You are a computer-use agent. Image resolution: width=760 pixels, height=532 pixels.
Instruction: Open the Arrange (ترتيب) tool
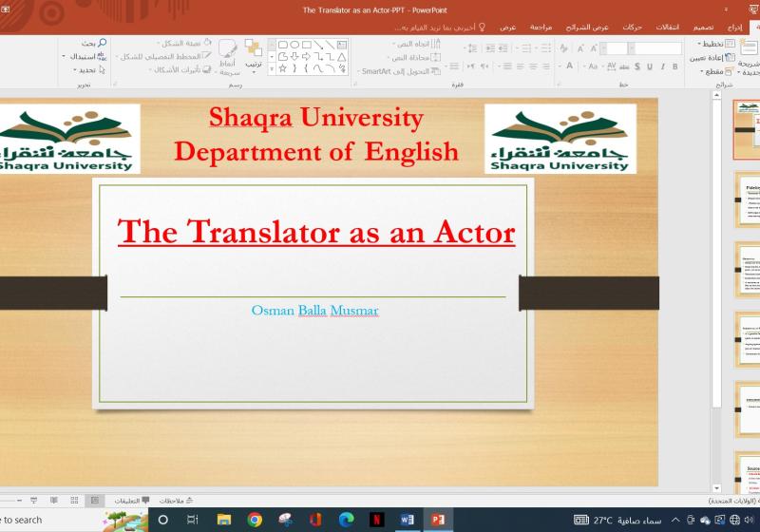point(253,53)
